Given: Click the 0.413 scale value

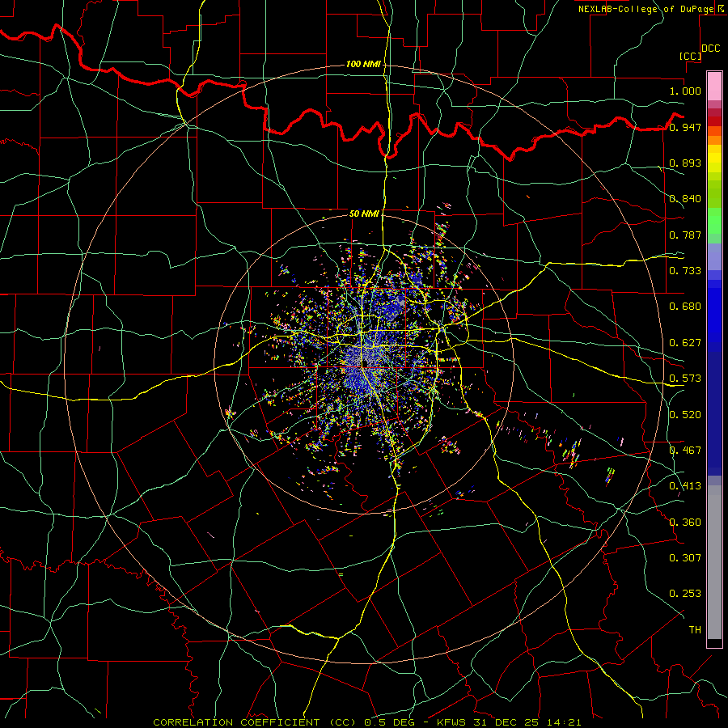Looking at the screenshot, I should pyautogui.click(x=685, y=486).
